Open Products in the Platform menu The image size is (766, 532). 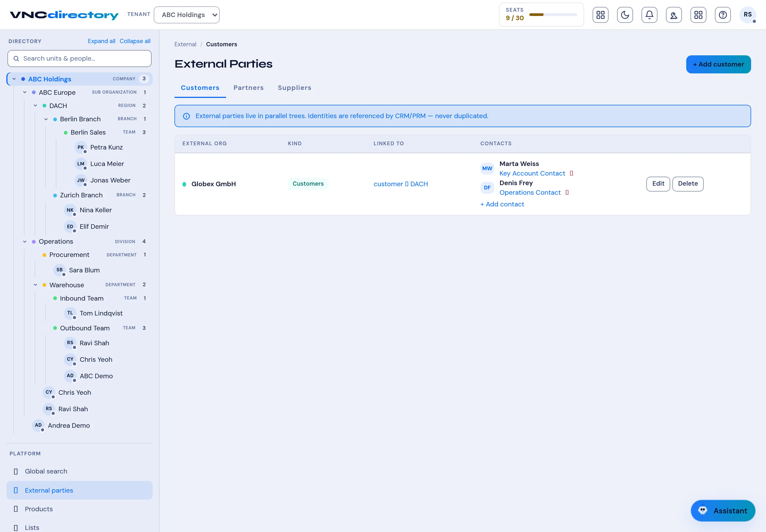click(x=79, y=509)
